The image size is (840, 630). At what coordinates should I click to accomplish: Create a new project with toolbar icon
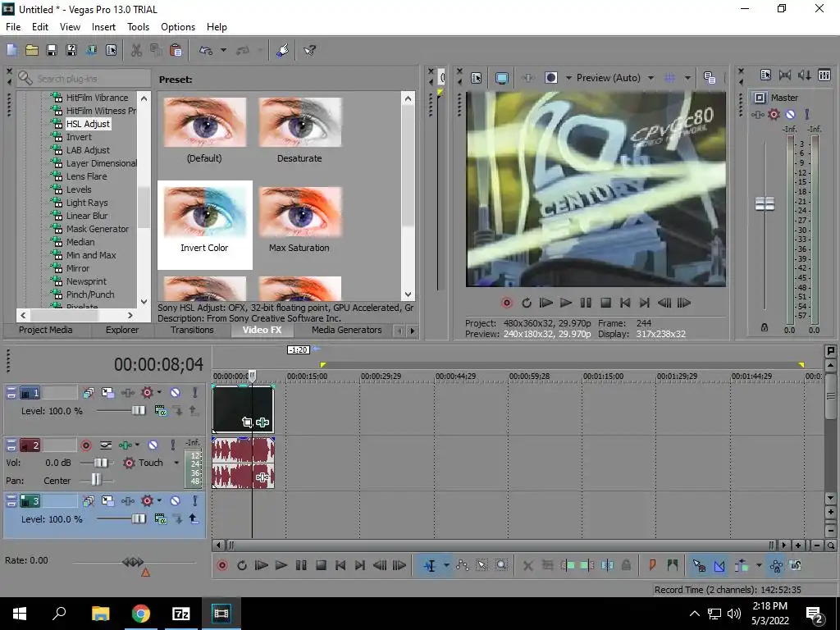point(11,50)
